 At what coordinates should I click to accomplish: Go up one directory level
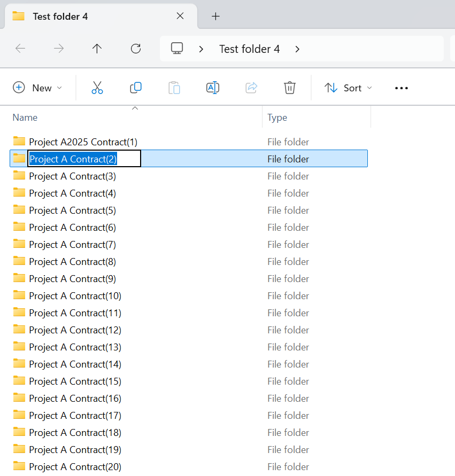click(x=97, y=49)
